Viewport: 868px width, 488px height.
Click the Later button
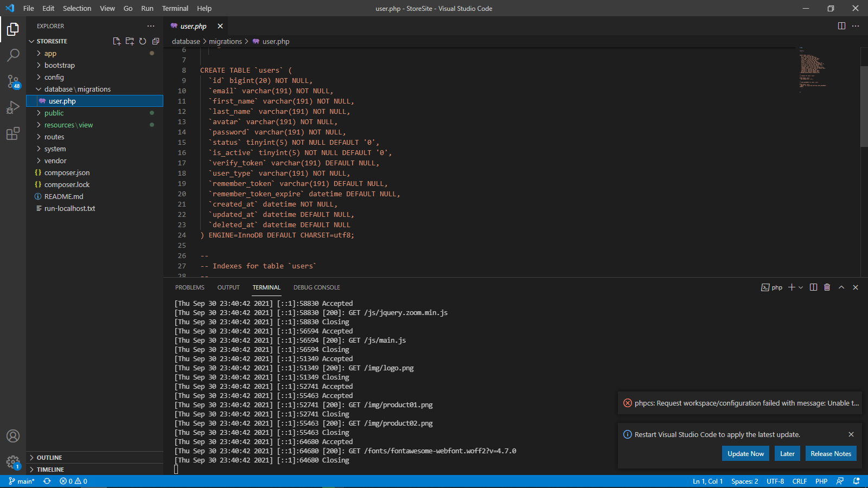point(787,454)
